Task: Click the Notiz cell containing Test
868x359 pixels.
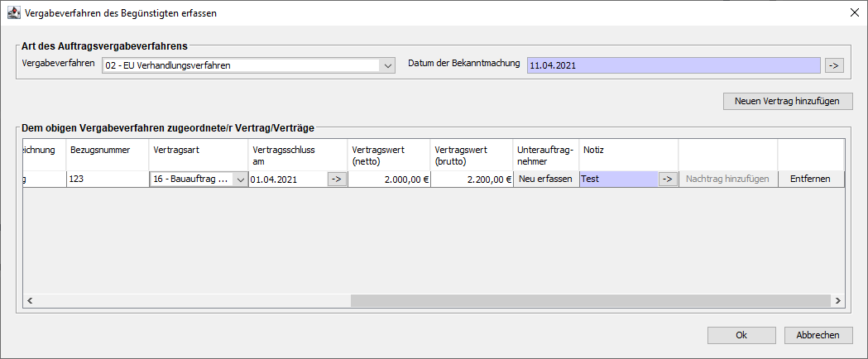Action: click(x=619, y=179)
